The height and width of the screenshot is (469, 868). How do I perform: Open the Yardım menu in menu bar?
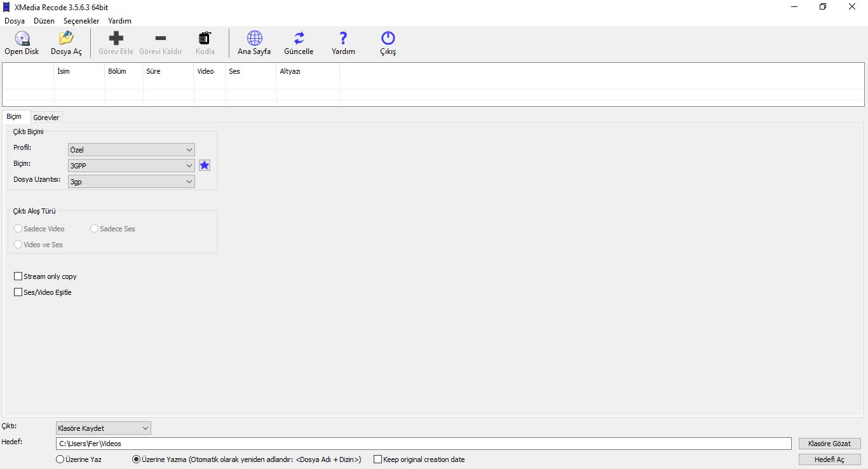pos(119,21)
